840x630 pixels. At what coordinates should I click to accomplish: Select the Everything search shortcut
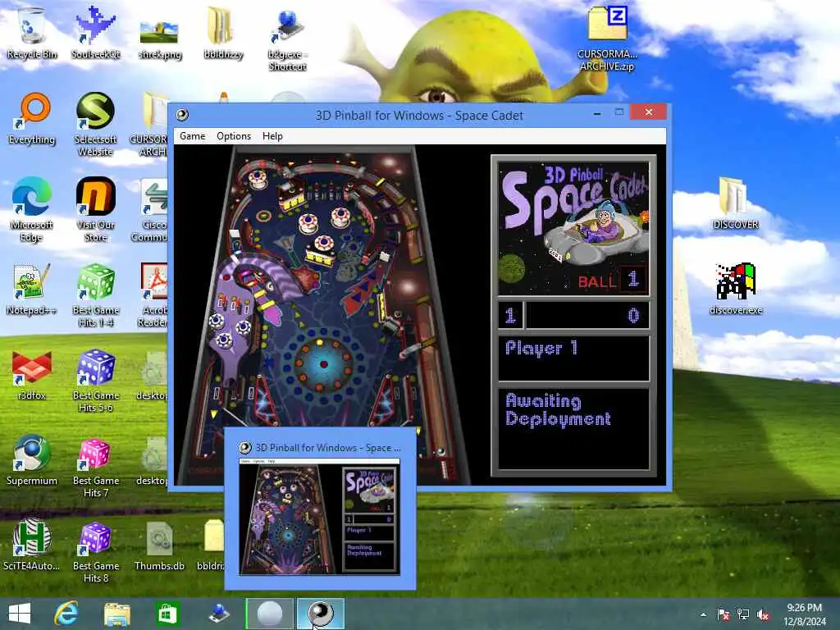click(32, 119)
